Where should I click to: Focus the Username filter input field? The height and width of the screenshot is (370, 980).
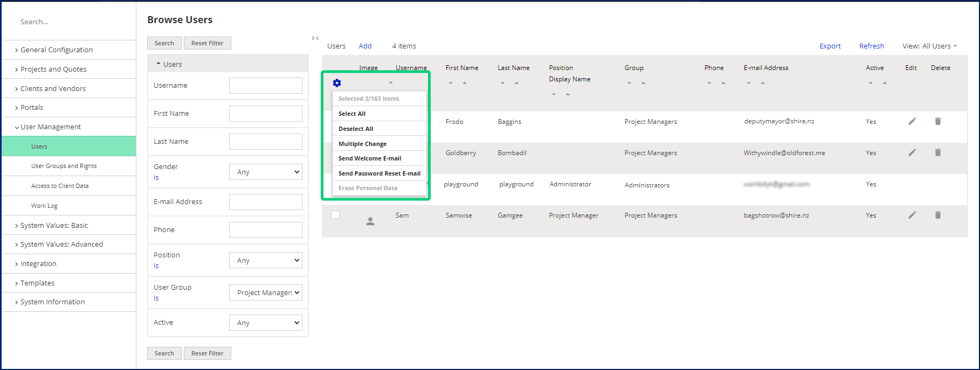pyautogui.click(x=266, y=86)
